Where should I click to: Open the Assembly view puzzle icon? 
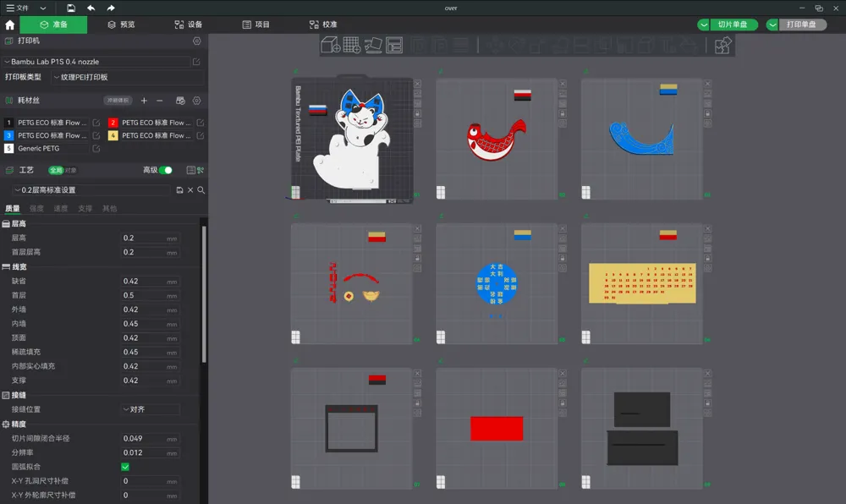coord(723,46)
